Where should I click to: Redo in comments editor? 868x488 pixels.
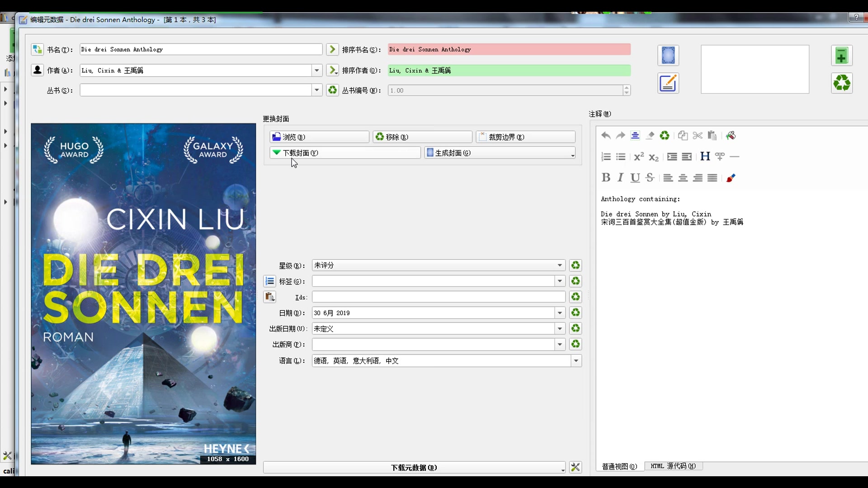click(x=620, y=136)
